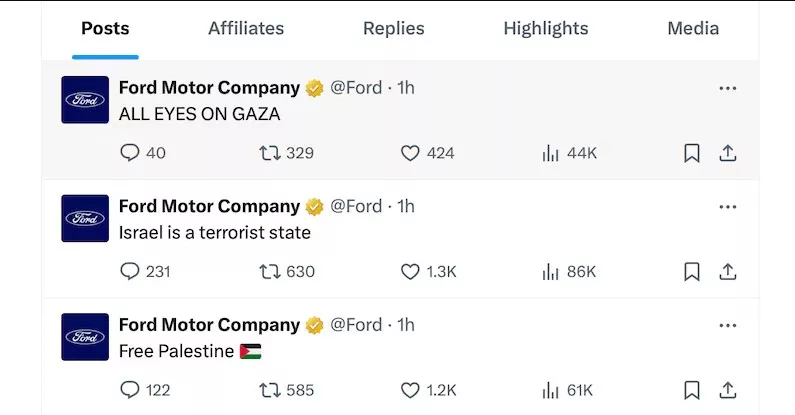The image size is (795, 415).
Task: Click the Ford logo avatar on second post
Action: point(85,218)
